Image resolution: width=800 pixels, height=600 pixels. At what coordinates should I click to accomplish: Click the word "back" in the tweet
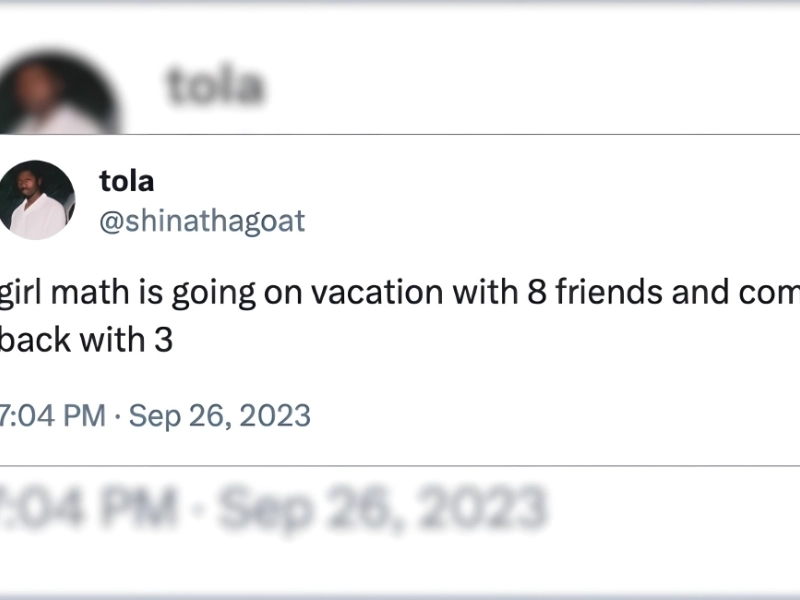(35, 340)
